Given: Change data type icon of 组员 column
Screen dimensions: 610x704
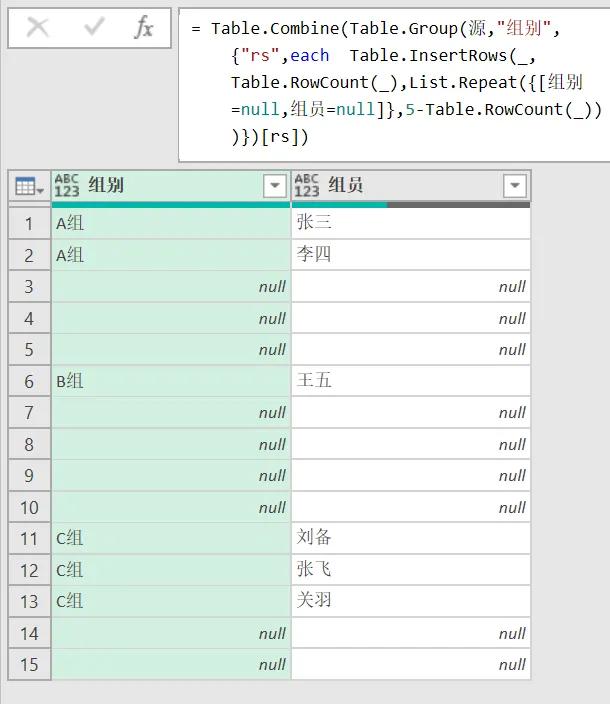Looking at the screenshot, I should [x=307, y=185].
